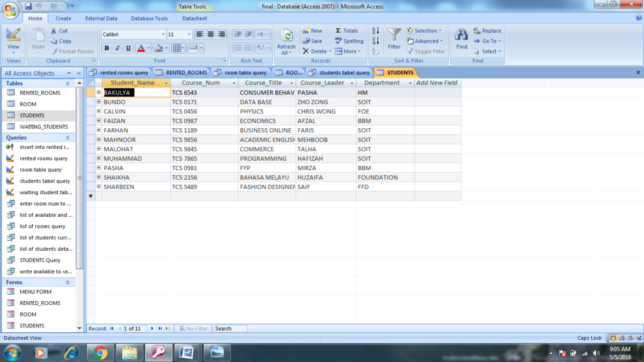The width and height of the screenshot is (644, 362).
Task: Click the current record number box
Action: tap(135, 329)
